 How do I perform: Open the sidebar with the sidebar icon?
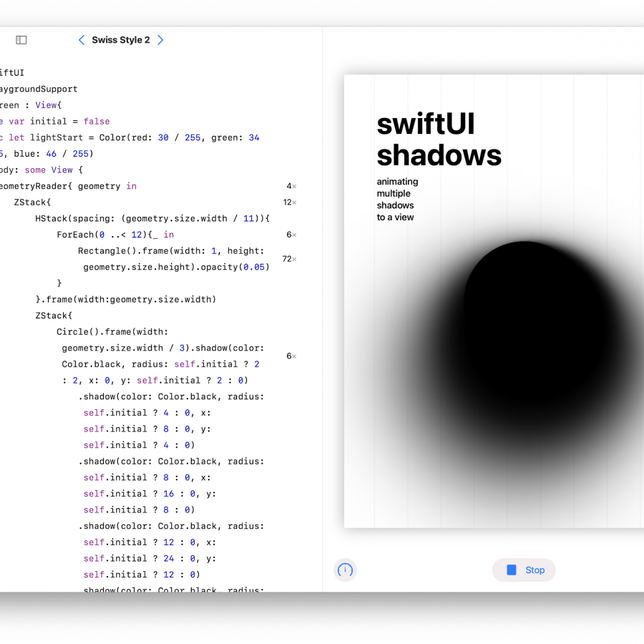(21, 40)
